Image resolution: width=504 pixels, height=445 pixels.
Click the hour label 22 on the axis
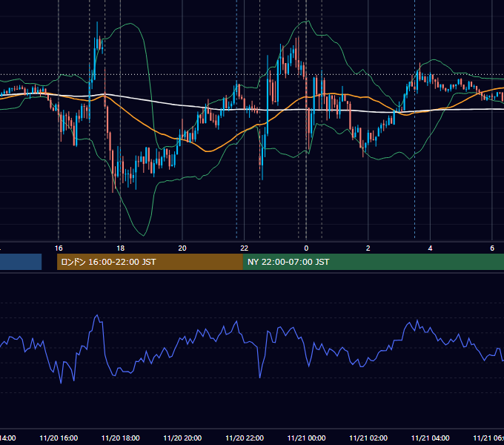[x=245, y=248]
